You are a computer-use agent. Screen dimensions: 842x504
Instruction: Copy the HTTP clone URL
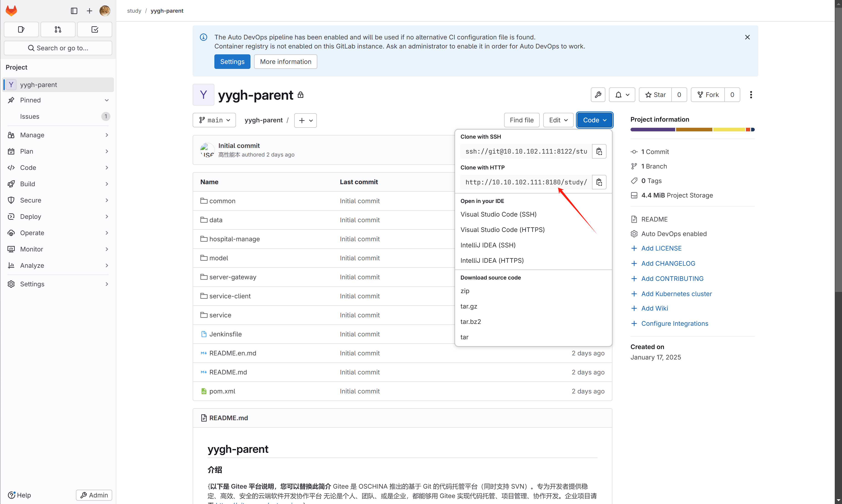click(599, 182)
